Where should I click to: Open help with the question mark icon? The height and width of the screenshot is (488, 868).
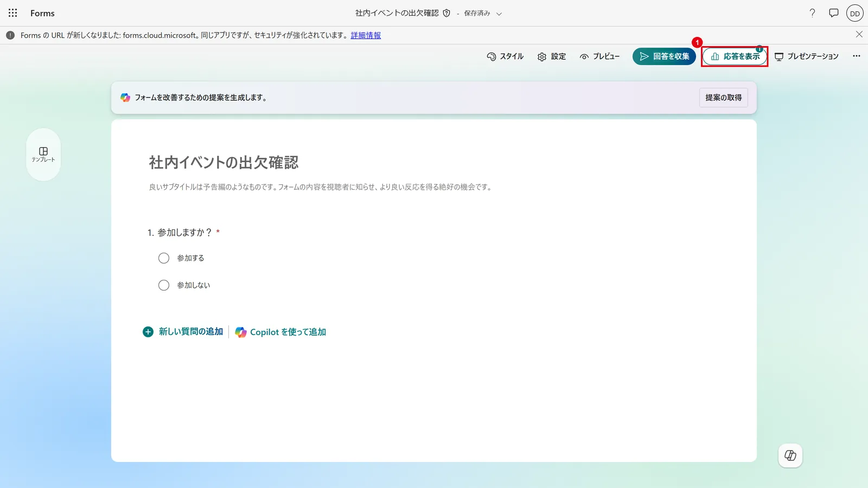(x=812, y=13)
